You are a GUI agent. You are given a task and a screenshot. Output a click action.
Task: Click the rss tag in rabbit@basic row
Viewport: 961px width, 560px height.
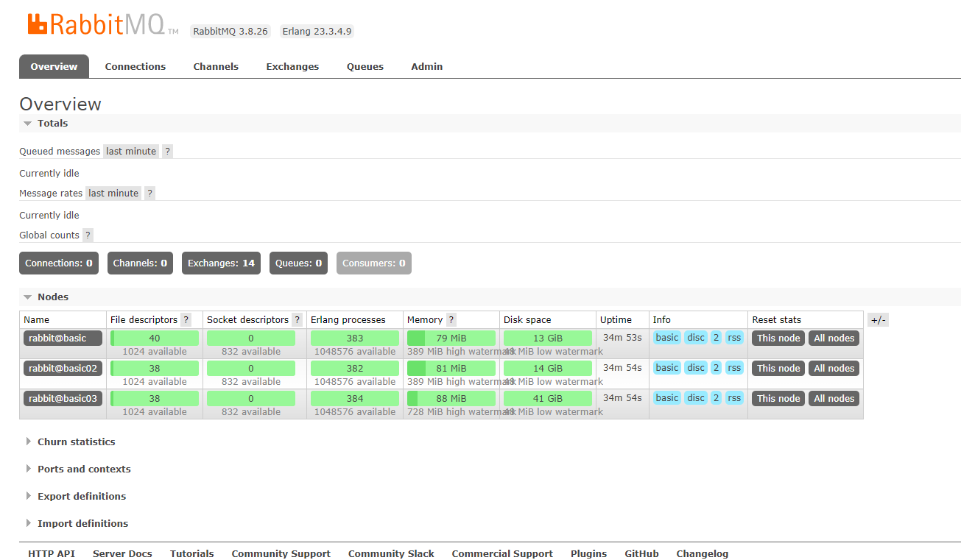734,337
